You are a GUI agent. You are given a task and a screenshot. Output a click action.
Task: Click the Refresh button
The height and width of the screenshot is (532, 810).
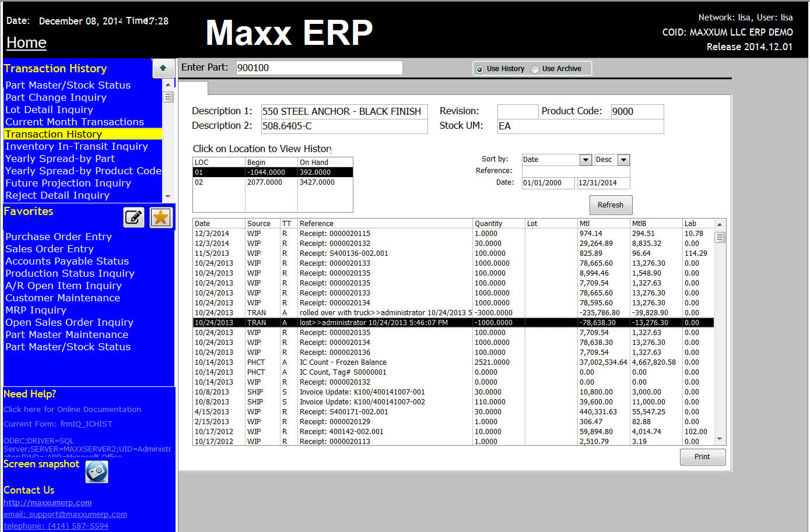pos(611,205)
